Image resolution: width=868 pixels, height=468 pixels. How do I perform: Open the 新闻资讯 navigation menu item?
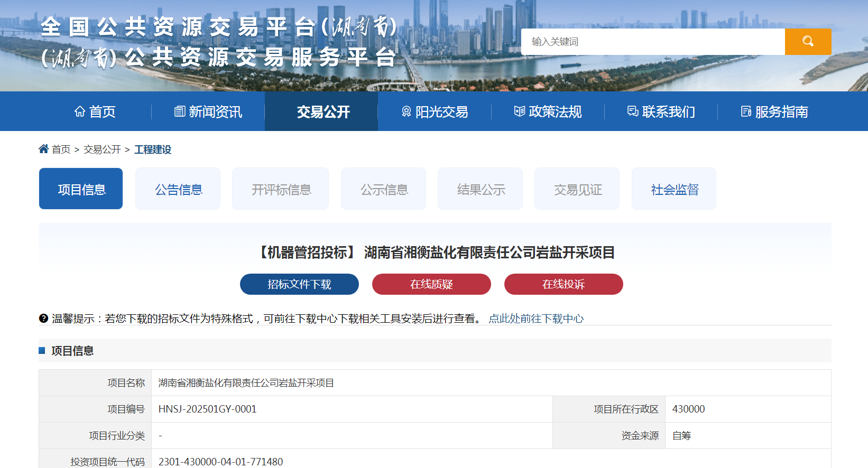click(x=208, y=111)
